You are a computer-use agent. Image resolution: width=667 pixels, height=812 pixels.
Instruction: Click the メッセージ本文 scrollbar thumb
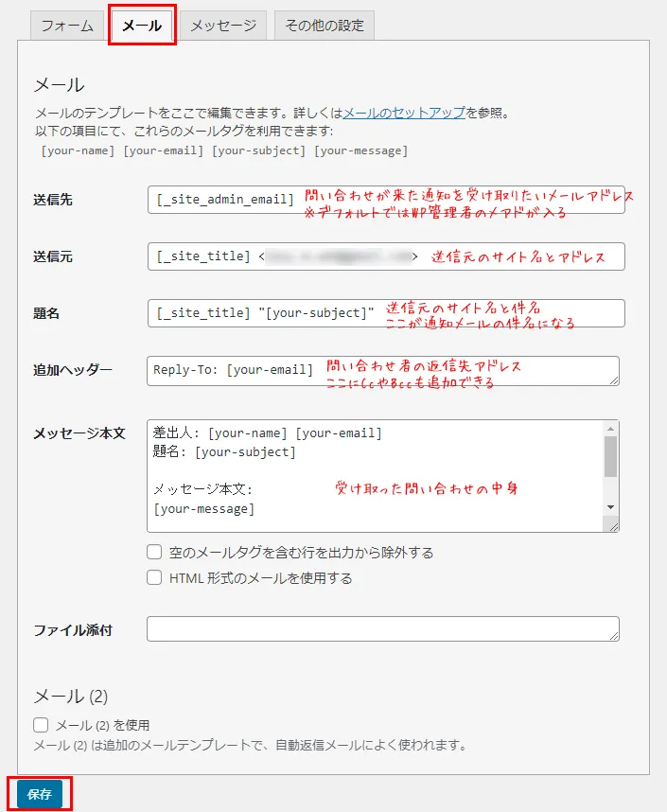tap(611, 456)
